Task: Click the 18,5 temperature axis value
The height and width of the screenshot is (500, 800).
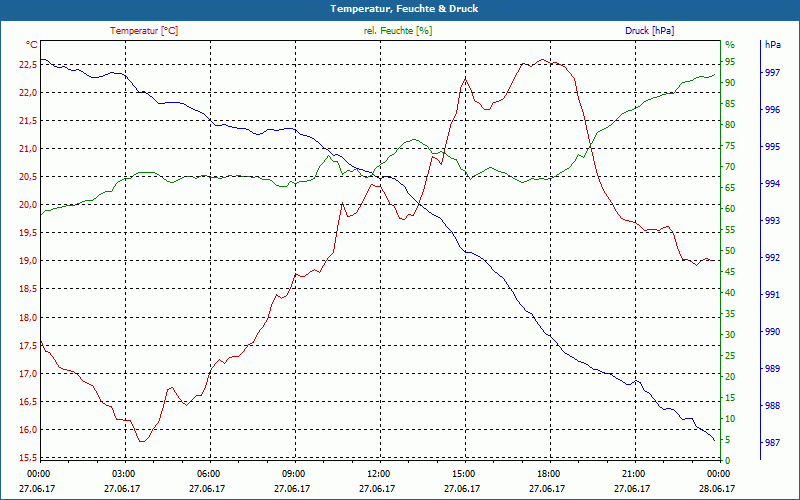Action: [29, 289]
